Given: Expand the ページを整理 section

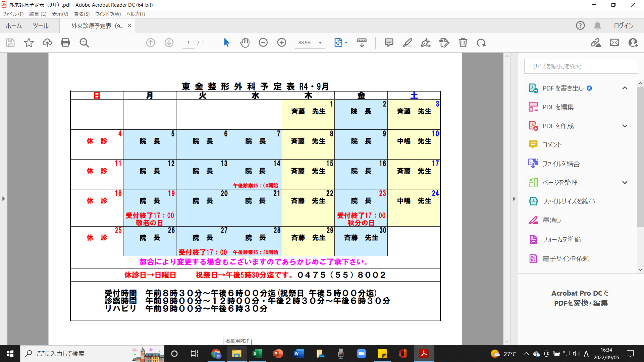Looking at the screenshot, I should 625,183.
